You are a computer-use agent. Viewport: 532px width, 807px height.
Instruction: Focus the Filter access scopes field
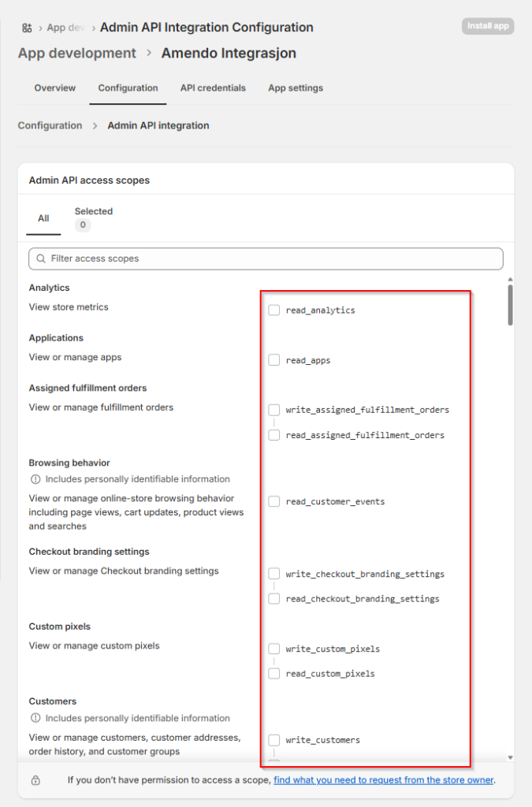[x=268, y=258]
